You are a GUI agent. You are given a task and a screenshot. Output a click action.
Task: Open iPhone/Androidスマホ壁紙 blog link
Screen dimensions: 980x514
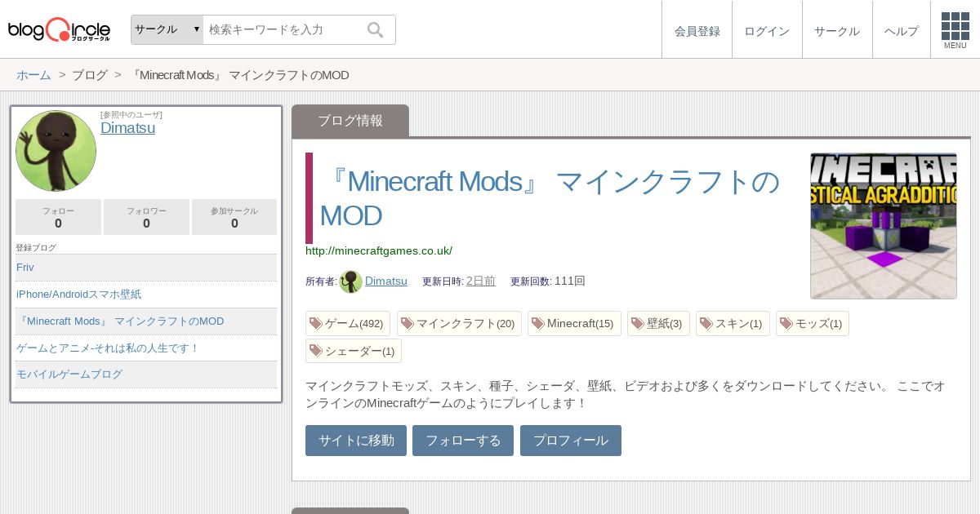click(x=146, y=295)
